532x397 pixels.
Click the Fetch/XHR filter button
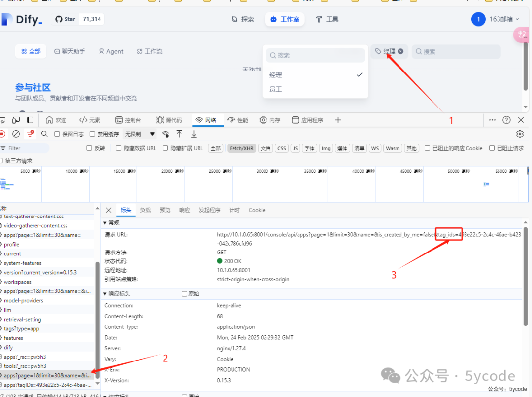[242, 148]
